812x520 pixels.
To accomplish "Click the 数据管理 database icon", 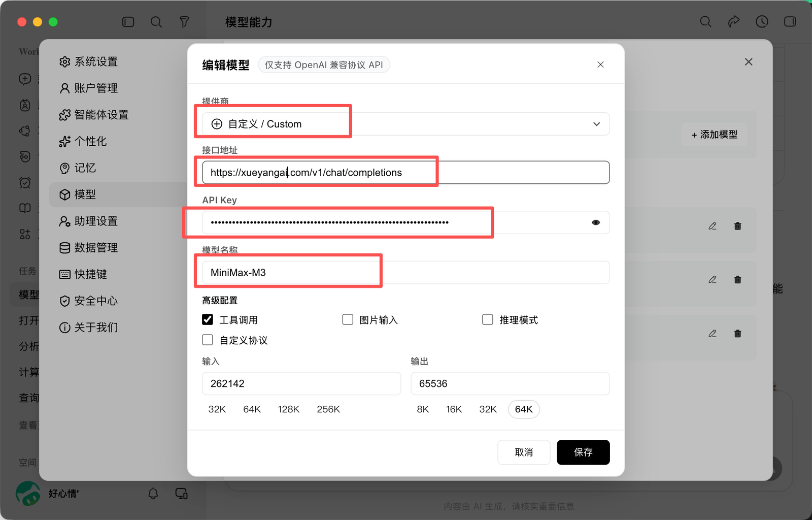I will click(64, 248).
